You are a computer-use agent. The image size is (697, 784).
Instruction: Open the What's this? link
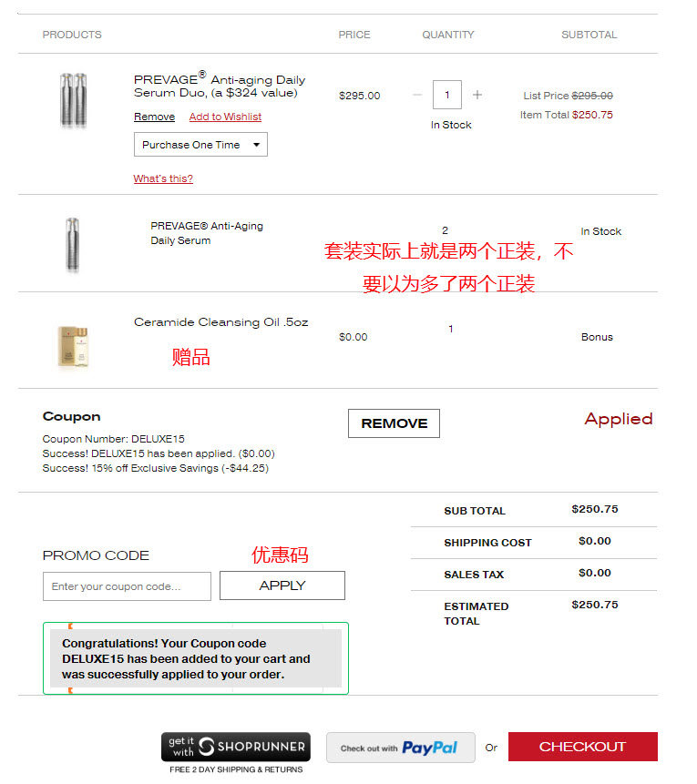[163, 178]
